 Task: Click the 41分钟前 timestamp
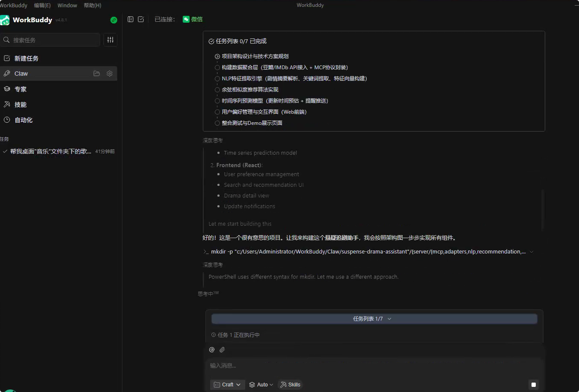click(105, 152)
